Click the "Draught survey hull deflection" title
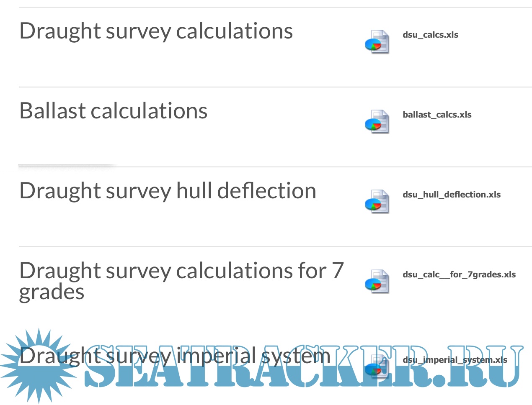 [168, 191]
